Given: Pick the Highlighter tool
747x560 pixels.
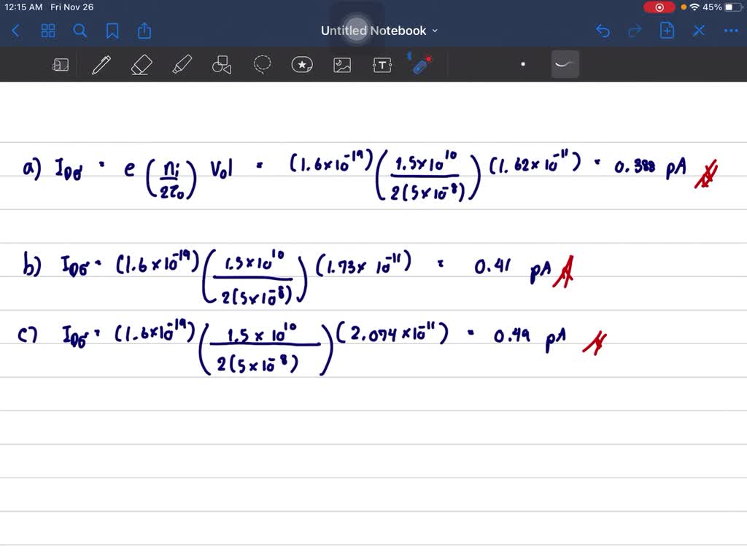Looking at the screenshot, I should tap(182, 64).
